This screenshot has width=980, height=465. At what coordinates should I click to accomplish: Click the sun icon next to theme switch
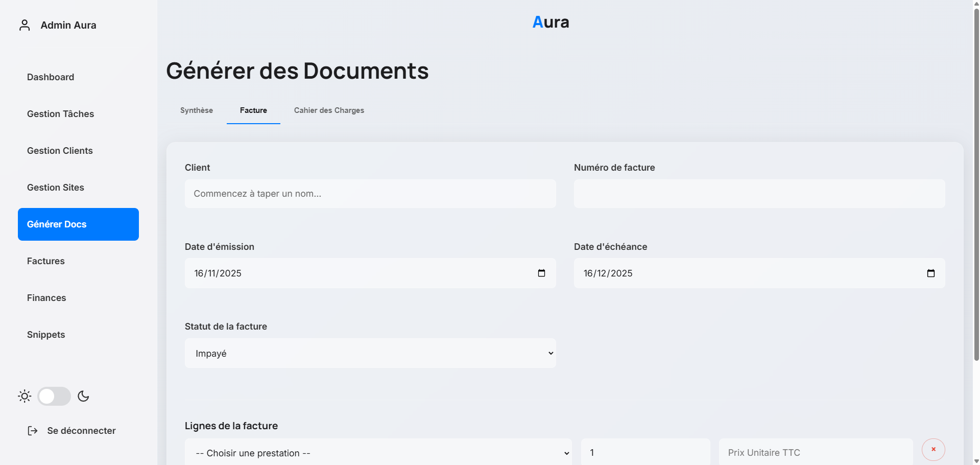point(24,396)
